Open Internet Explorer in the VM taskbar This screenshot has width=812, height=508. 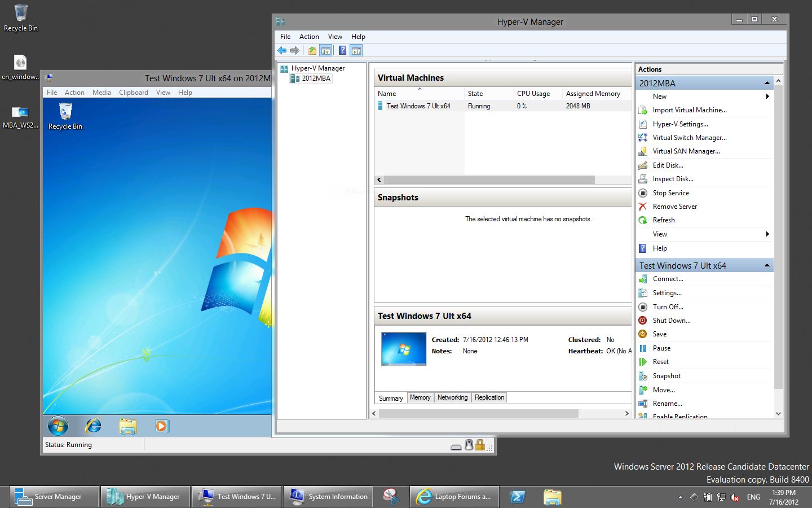pyautogui.click(x=93, y=426)
